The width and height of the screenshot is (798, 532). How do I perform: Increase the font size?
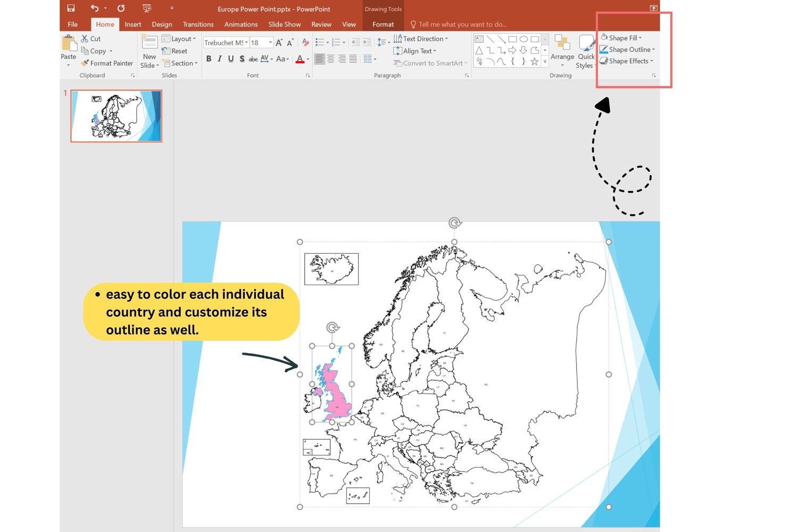[x=279, y=43]
